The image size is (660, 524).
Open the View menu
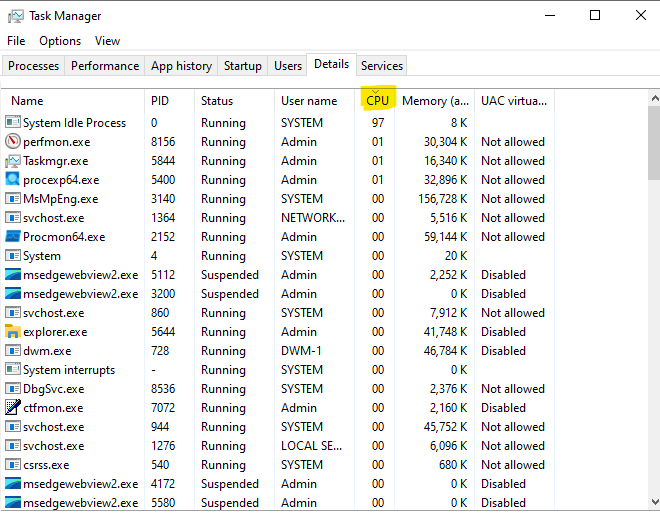point(107,41)
